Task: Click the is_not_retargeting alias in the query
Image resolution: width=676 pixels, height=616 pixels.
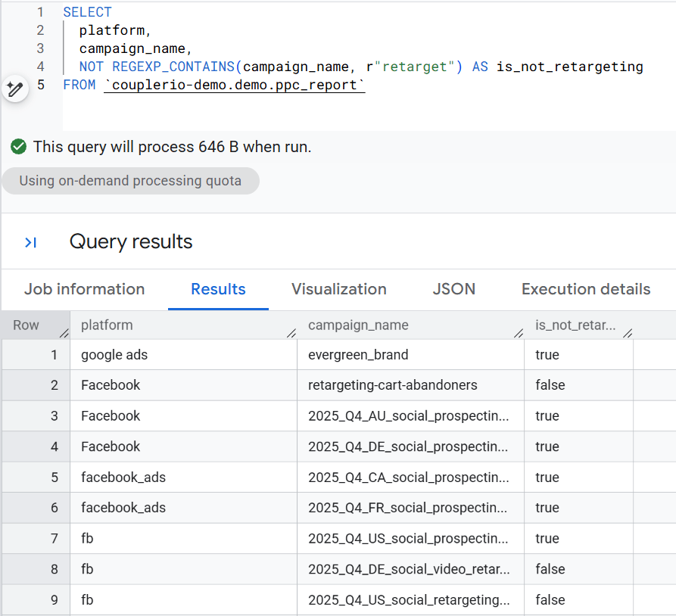Action: [569, 67]
